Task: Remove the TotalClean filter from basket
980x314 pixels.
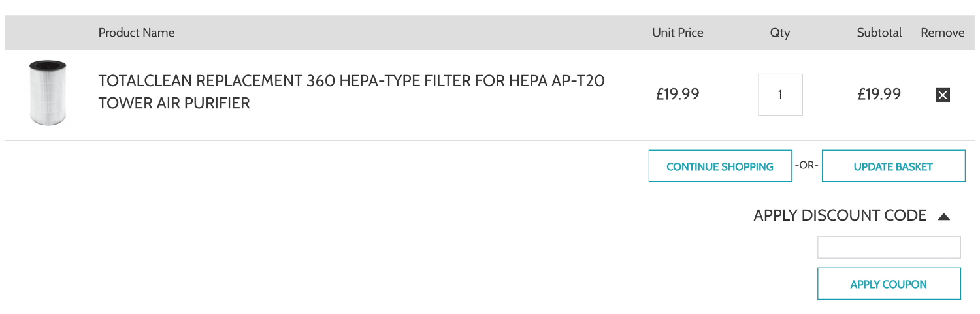Action: tap(942, 95)
